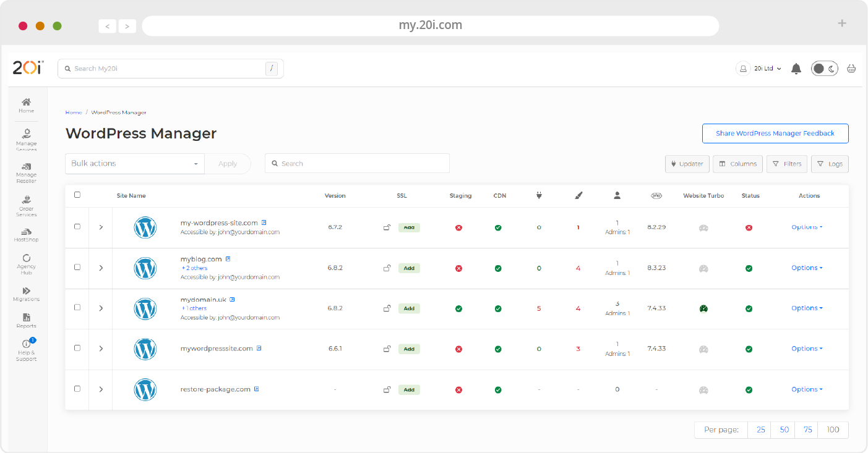Select checkbox for myblog.com
868x453 pixels.
[77, 267]
